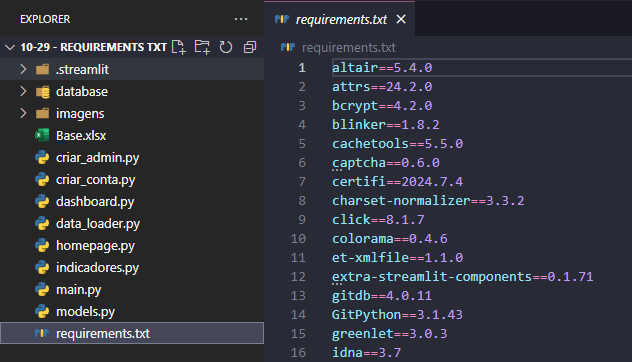Place cursor on colorama==0.4.6 line
632x362 pixels.
point(390,239)
